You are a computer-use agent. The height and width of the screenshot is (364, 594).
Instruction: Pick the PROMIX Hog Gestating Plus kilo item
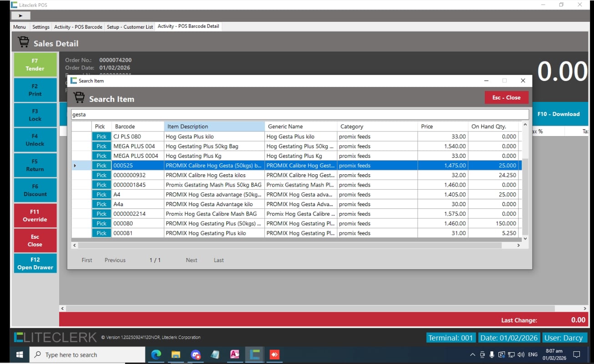pyautogui.click(x=102, y=233)
